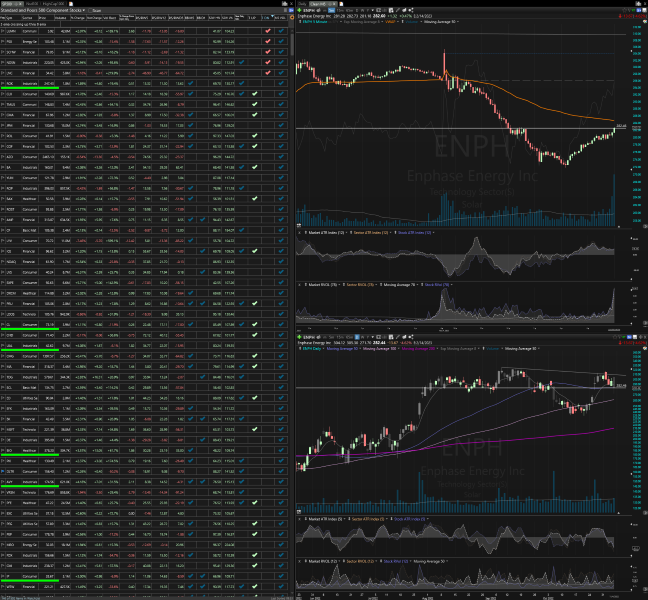Click the share icon in the top chart toolbar
The height and width of the screenshot is (600, 648).
pos(411,10)
